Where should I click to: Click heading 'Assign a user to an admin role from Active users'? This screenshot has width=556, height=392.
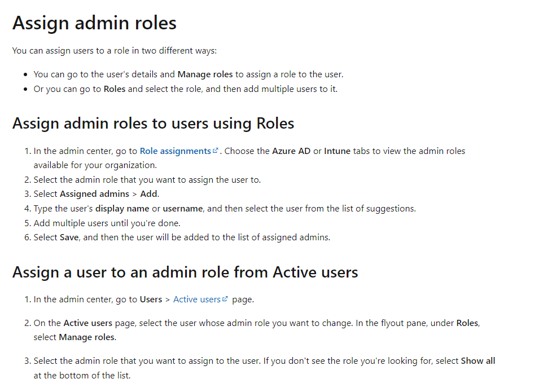coord(185,272)
